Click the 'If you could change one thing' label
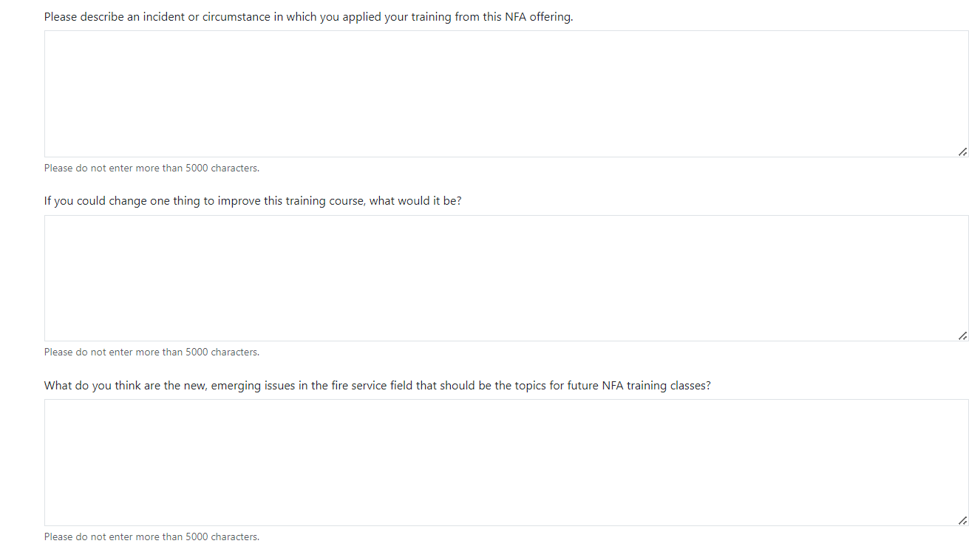This screenshot has width=980, height=552. (x=253, y=201)
